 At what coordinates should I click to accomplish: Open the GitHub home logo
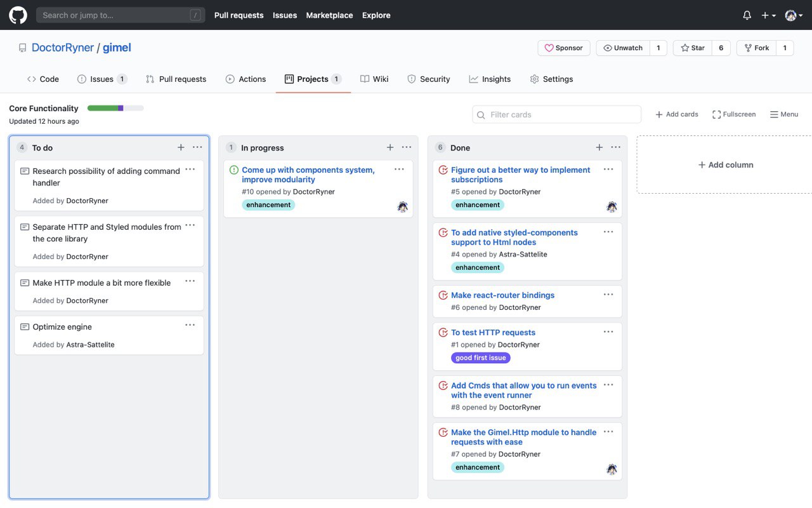[18, 15]
